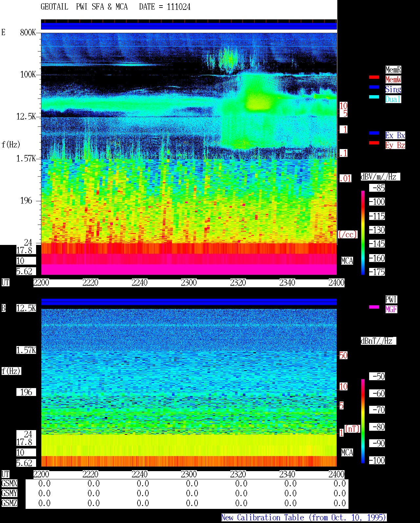Click the GSMX row label
Image resolution: width=420 pixels, height=523 pixels.
tap(9, 484)
